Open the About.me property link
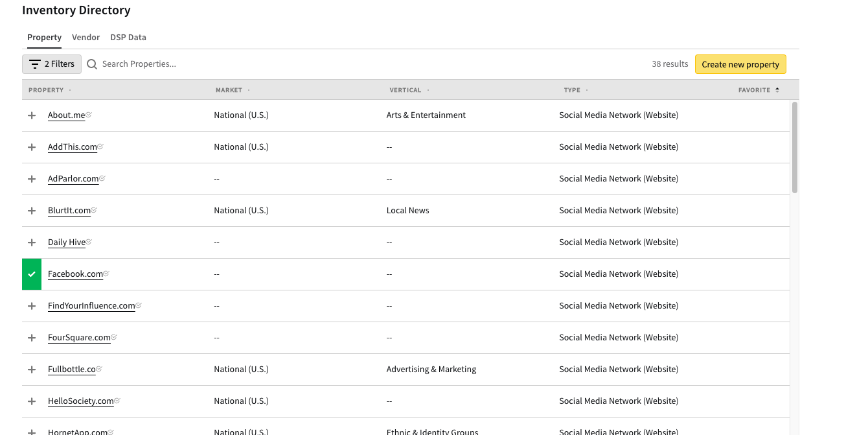This screenshot has height=435, width=868. 67,115
